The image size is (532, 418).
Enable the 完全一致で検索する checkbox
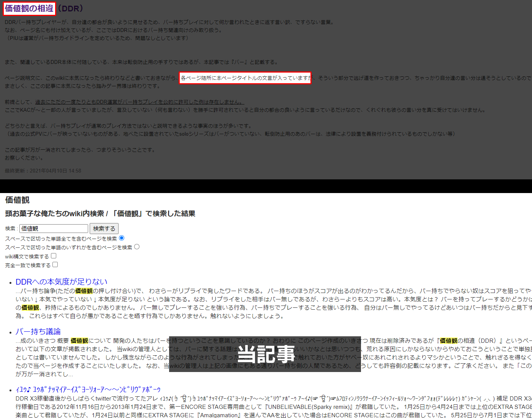click(55, 264)
